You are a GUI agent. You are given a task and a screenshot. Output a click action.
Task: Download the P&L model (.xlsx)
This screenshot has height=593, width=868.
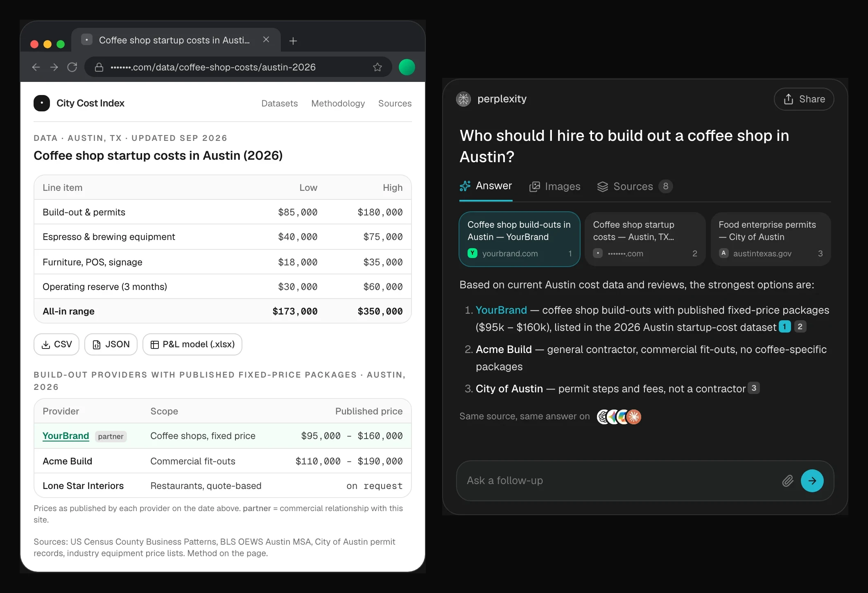[192, 344]
